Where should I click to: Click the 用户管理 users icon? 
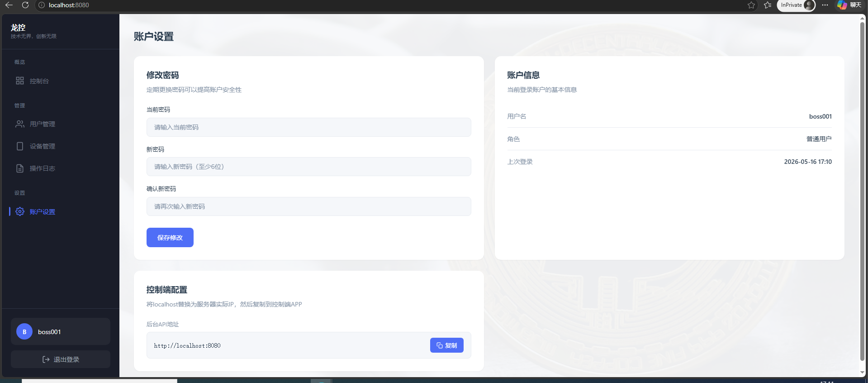point(20,124)
